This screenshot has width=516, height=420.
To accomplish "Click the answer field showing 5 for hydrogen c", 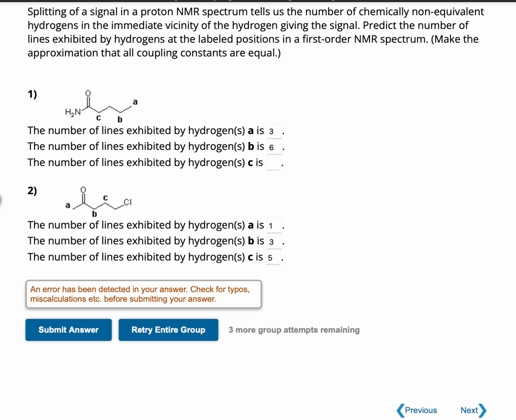I will coord(273,257).
